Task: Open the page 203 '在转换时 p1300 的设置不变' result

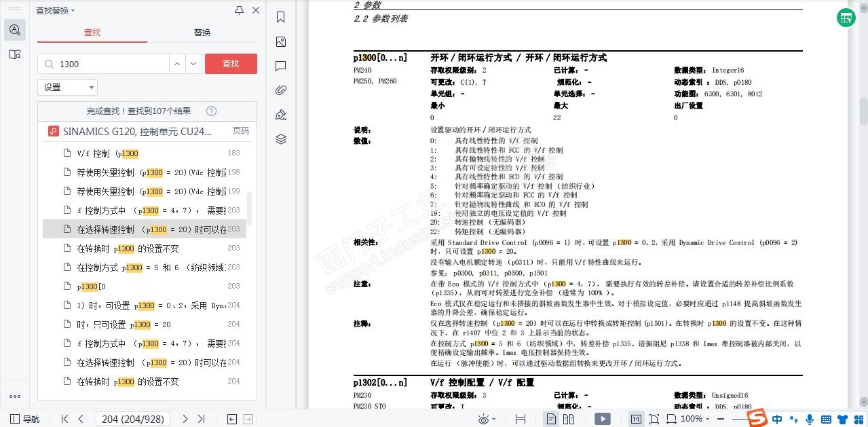Action: point(145,248)
